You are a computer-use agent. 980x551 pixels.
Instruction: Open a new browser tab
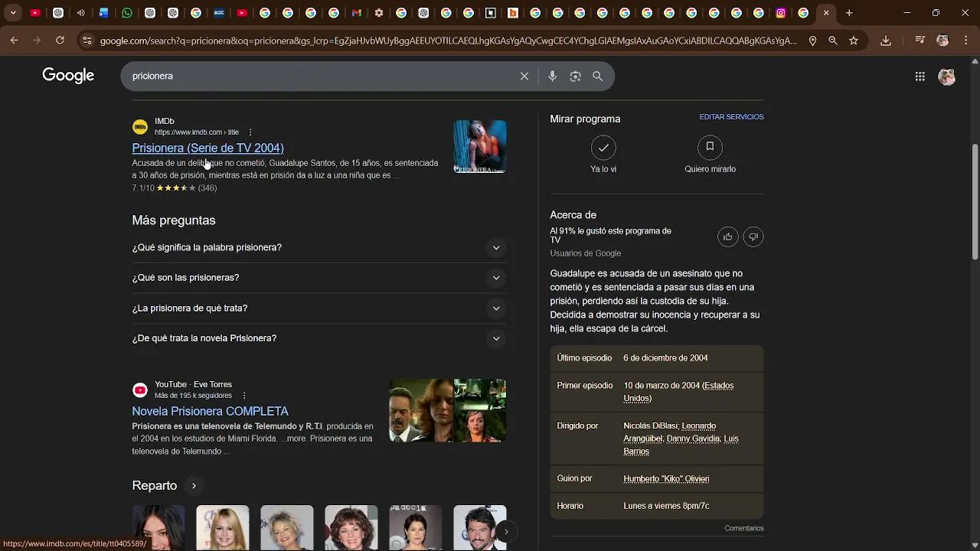849,13
